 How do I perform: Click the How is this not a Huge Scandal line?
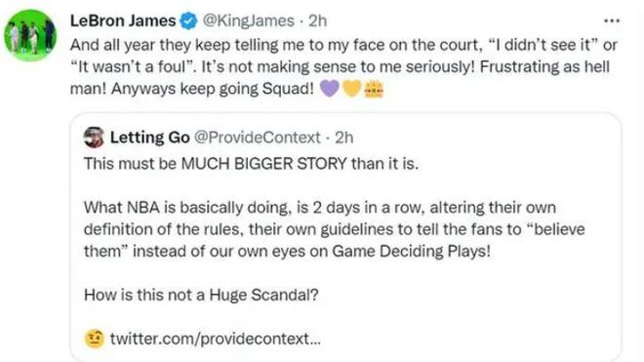[201, 295]
